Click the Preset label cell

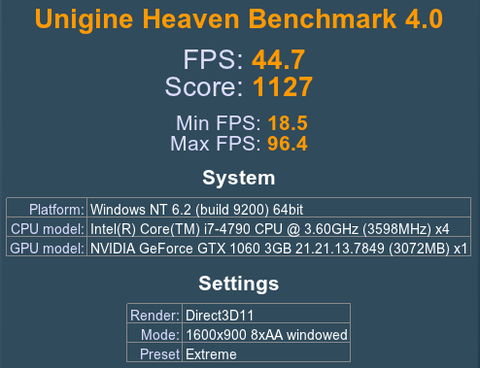click(155, 352)
